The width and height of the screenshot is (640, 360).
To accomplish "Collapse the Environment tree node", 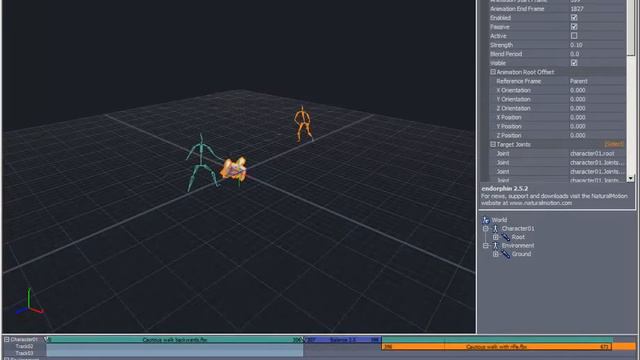I will click(486, 245).
